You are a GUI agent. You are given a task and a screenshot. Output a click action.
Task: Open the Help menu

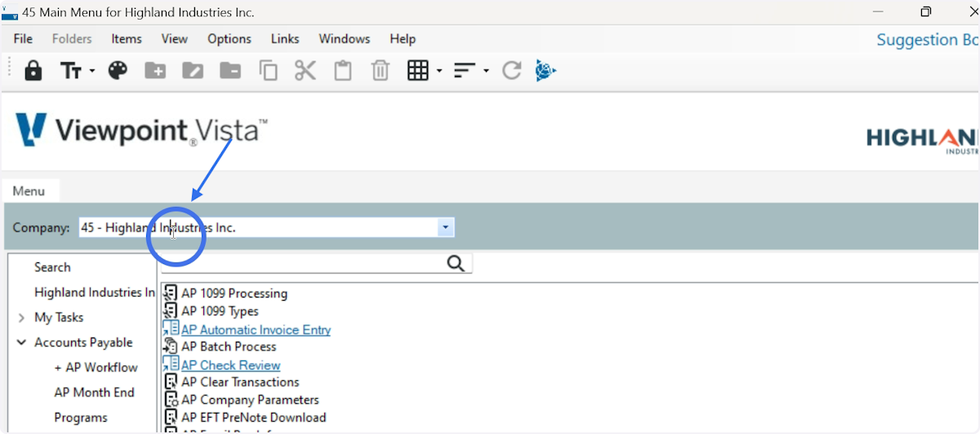point(403,38)
